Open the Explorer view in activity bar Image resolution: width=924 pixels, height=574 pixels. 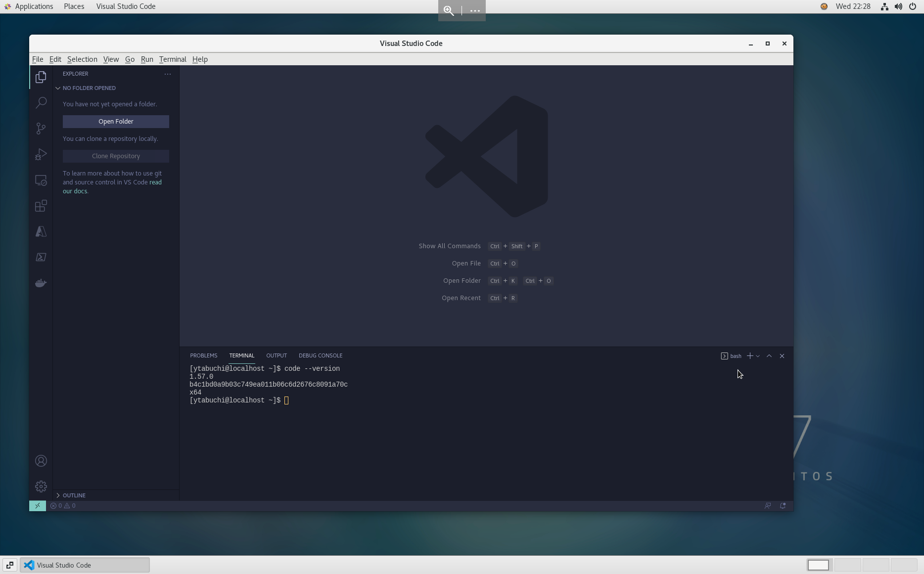point(41,77)
